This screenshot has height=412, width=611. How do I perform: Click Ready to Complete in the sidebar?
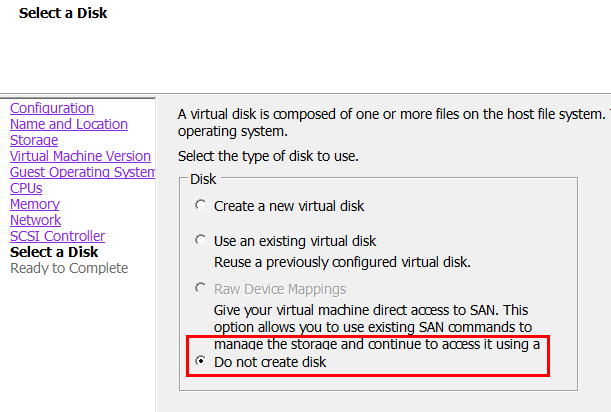(69, 268)
